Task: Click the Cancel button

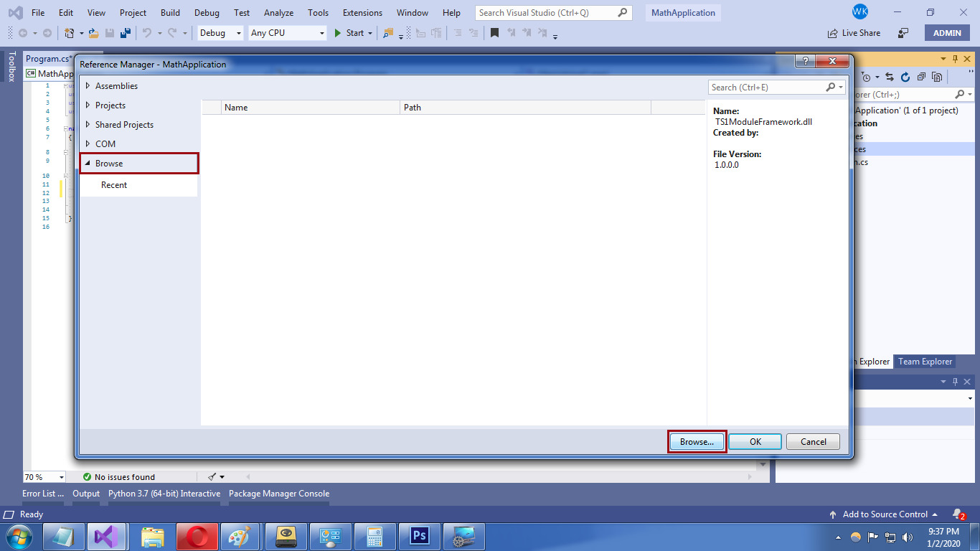Action: (814, 442)
